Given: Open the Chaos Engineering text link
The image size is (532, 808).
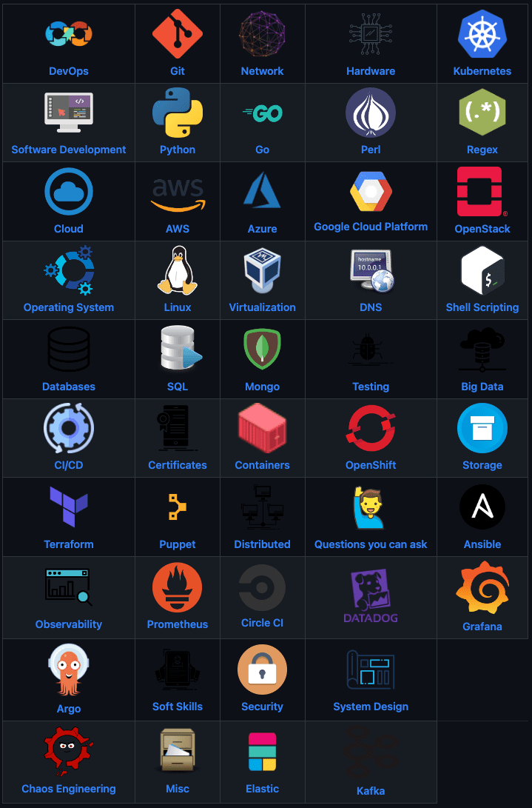Looking at the screenshot, I should click(69, 789).
